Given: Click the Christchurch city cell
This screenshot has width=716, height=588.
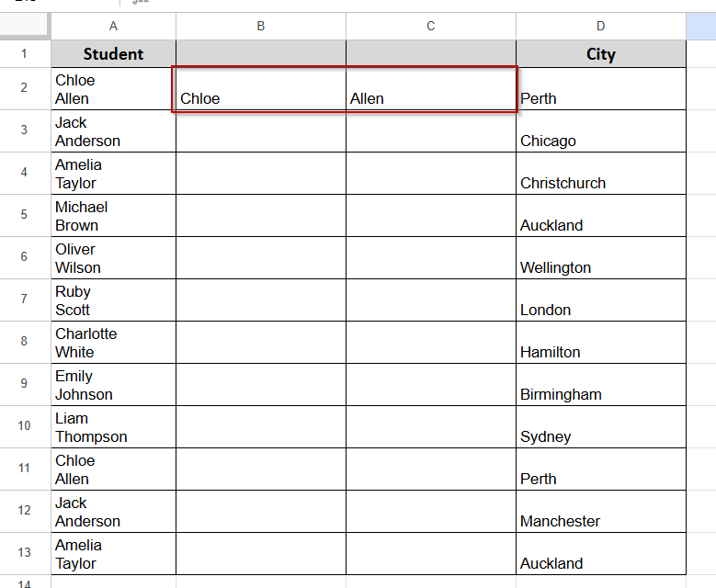Looking at the screenshot, I should 601,174.
